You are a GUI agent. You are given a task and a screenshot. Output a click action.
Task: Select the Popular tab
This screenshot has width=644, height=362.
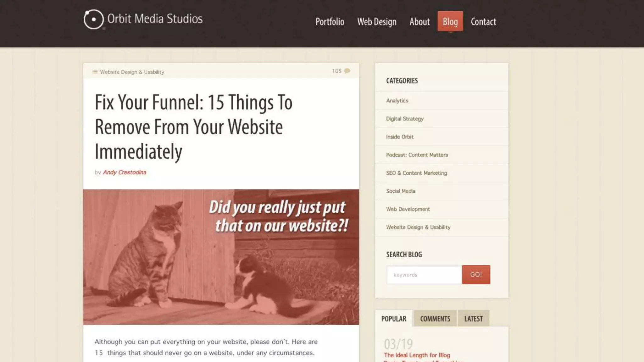tap(394, 318)
